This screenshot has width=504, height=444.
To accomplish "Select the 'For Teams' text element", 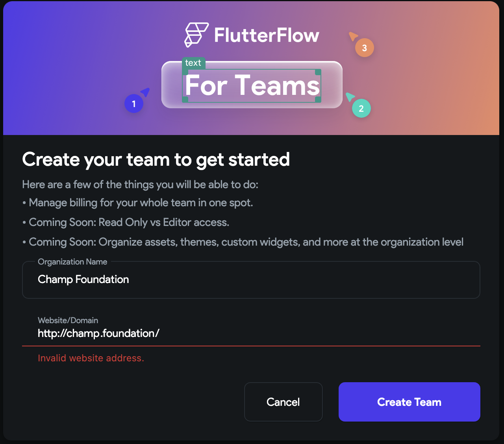I will point(252,85).
